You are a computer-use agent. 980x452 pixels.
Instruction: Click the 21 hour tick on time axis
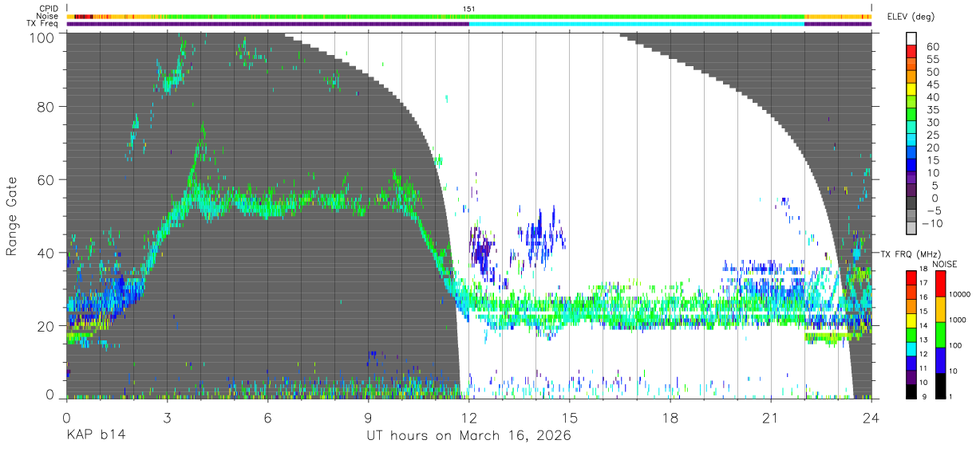[771, 418]
